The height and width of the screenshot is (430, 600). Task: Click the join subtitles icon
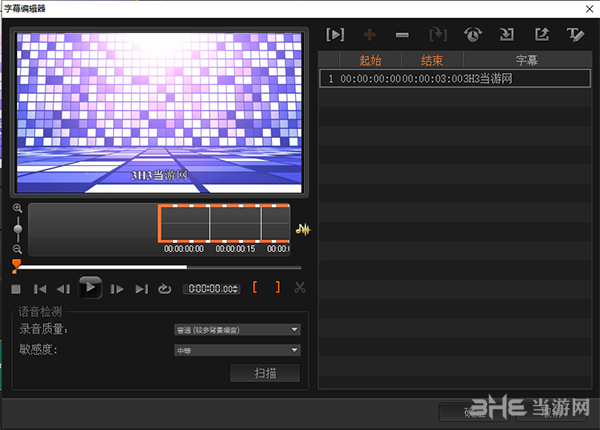point(438,35)
